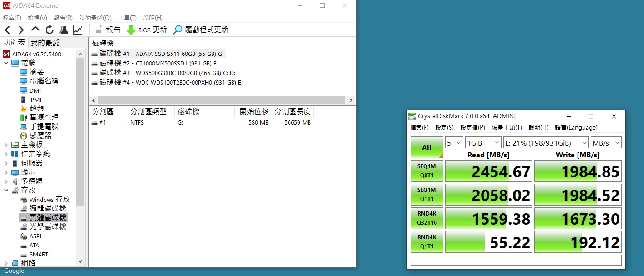Switch to the 我的最愛 tab
This screenshot has width=644, height=276.
point(45,43)
